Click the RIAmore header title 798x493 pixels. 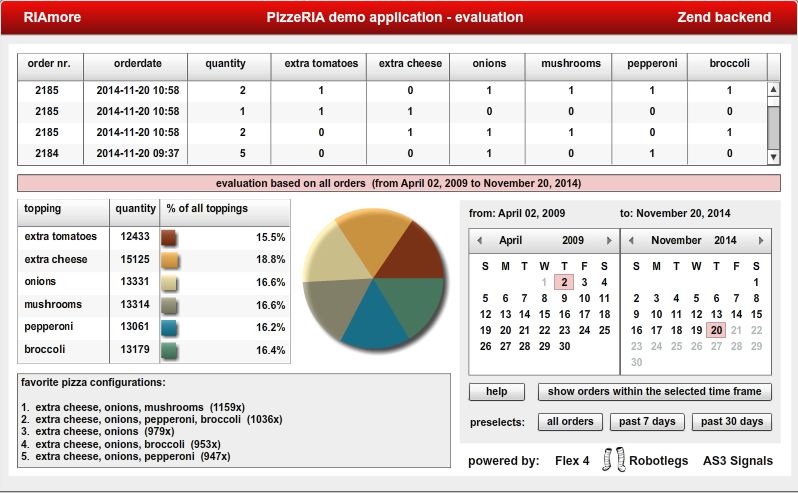pyautogui.click(x=52, y=17)
